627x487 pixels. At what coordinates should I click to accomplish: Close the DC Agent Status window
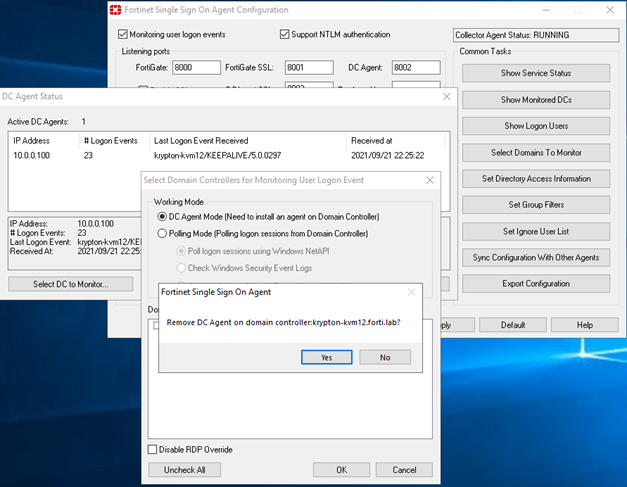[x=447, y=97]
